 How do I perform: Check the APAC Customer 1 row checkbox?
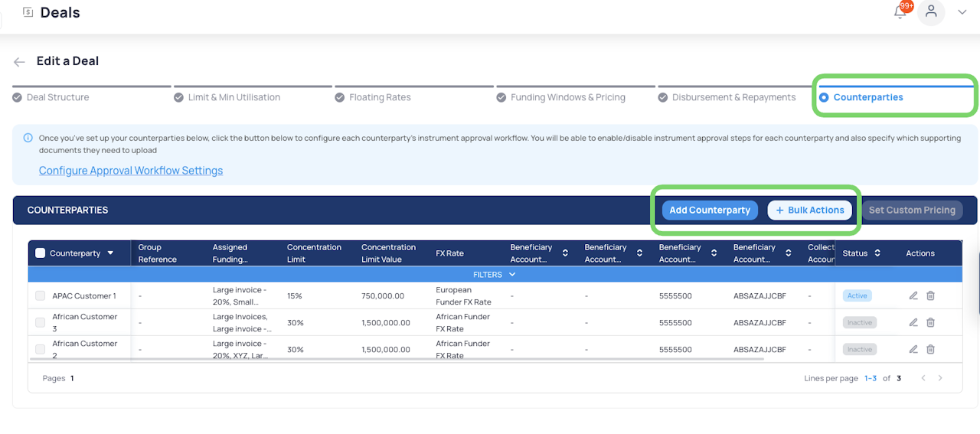pyautogui.click(x=41, y=295)
